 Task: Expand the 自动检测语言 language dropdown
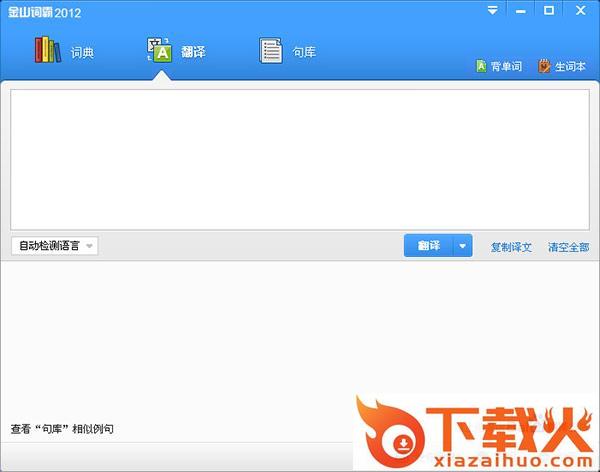(x=54, y=246)
